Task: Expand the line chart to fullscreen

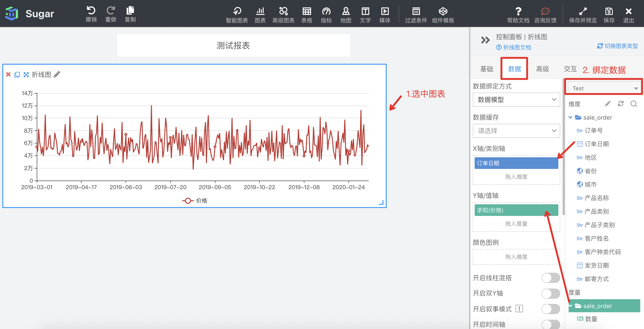Action: [26, 74]
